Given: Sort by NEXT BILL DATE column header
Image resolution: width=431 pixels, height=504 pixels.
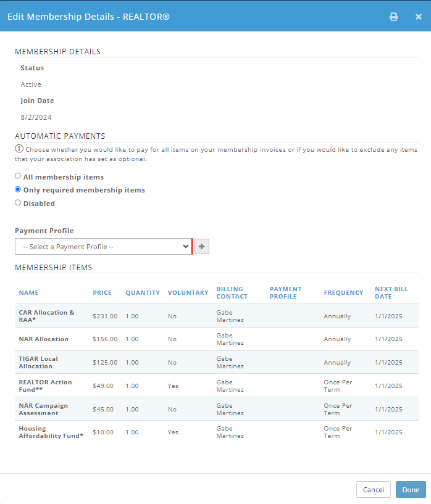Looking at the screenshot, I should [x=391, y=293].
